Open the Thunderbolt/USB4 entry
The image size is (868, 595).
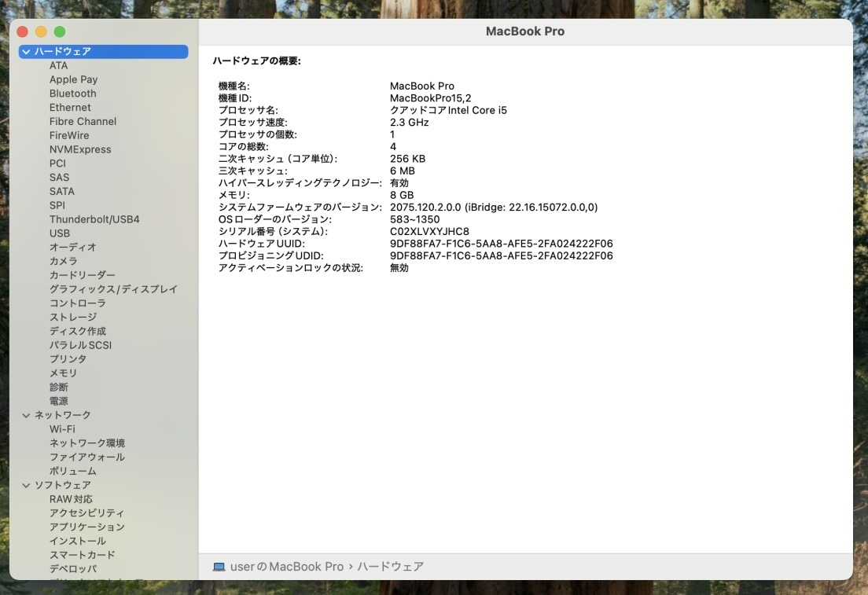pos(94,219)
